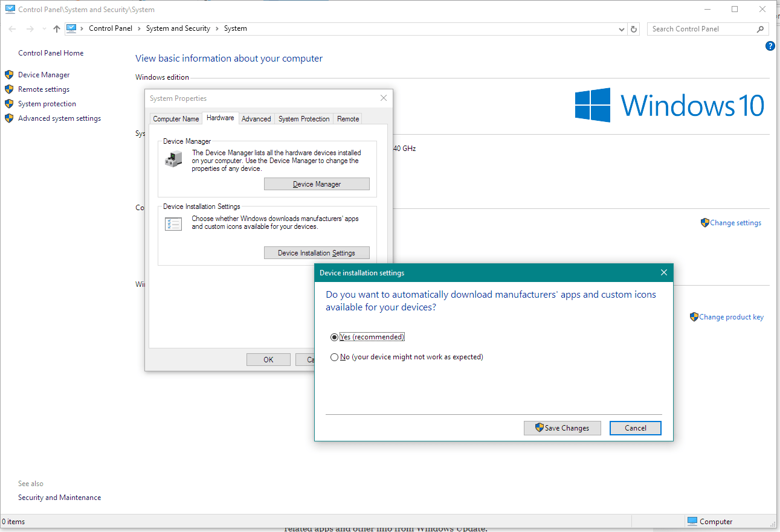Switch to System Protection tab
The image size is (780, 532).
pos(304,119)
